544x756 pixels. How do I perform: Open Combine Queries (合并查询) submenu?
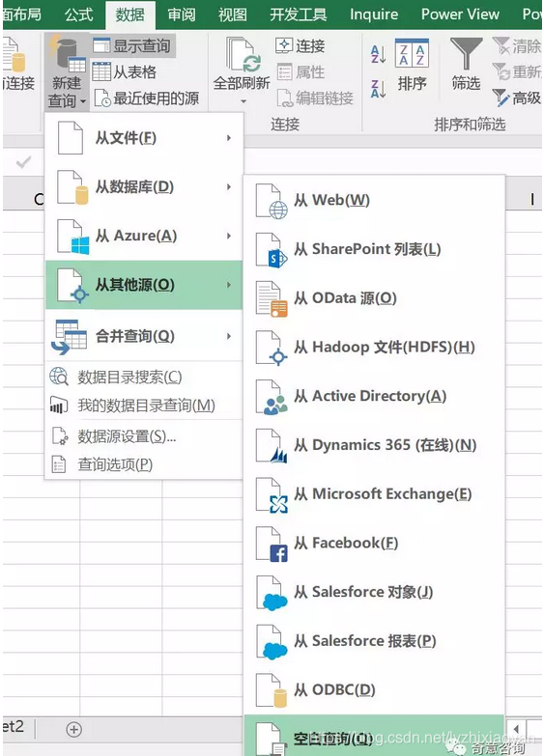coord(144,336)
